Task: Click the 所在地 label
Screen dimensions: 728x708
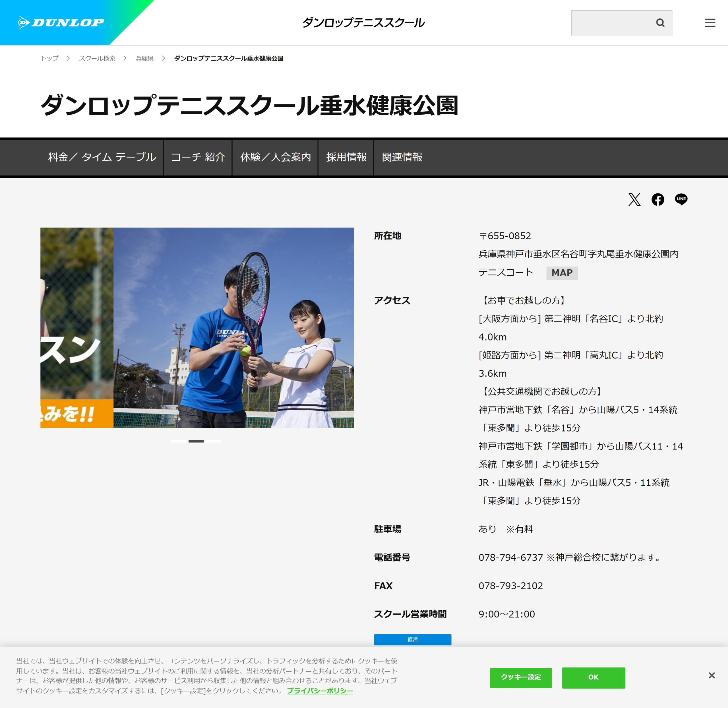Action: 387,236
